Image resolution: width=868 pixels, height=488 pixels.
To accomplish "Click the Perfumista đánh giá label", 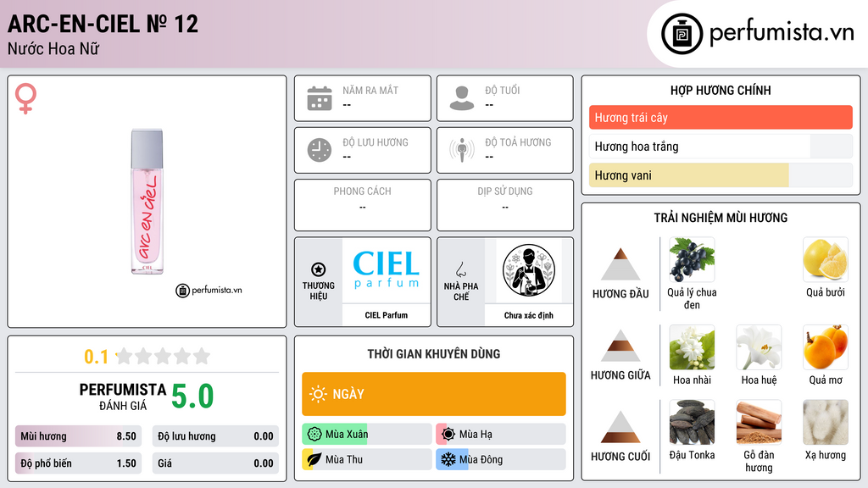I will (123, 396).
